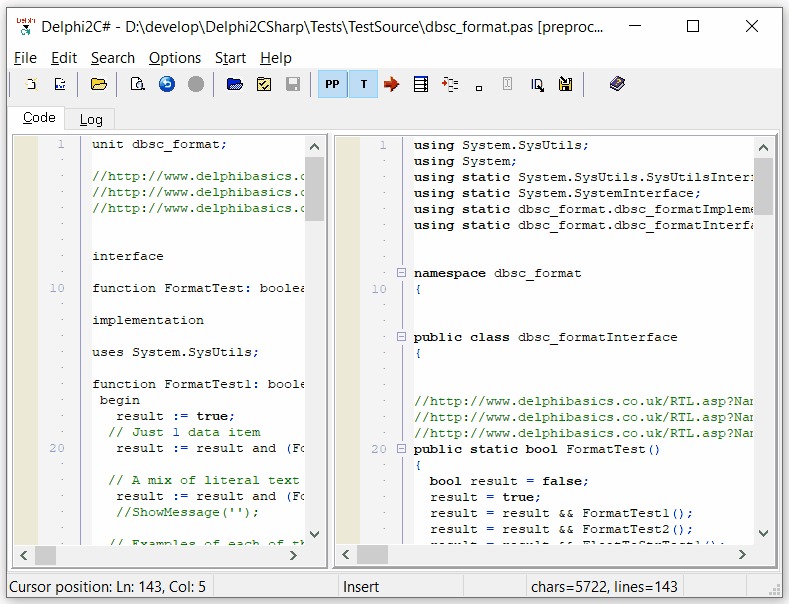Click line number 10 in left gutter
Viewport: 789px width, 604px height.
click(x=57, y=288)
